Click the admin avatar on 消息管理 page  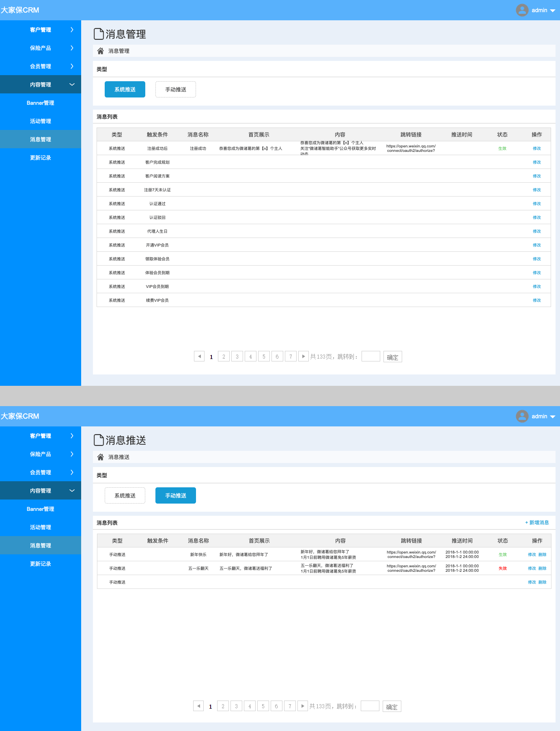(x=522, y=10)
